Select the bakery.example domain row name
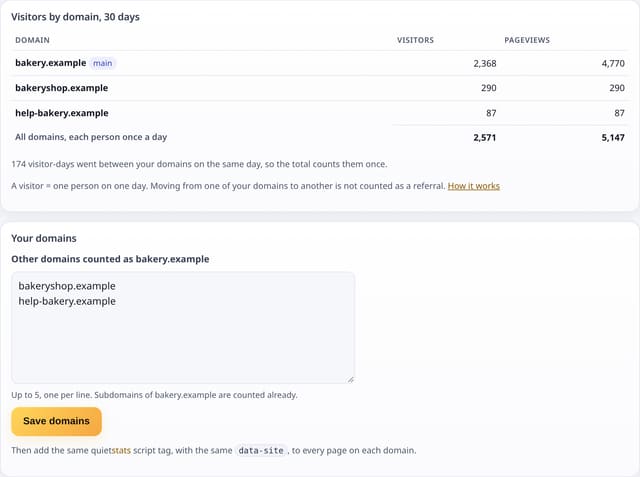The image size is (640, 477). coord(51,63)
